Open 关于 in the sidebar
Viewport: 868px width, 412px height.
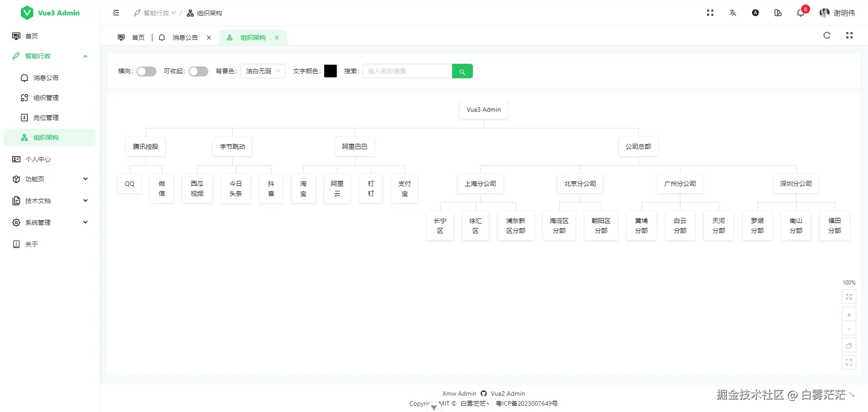click(x=50, y=244)
